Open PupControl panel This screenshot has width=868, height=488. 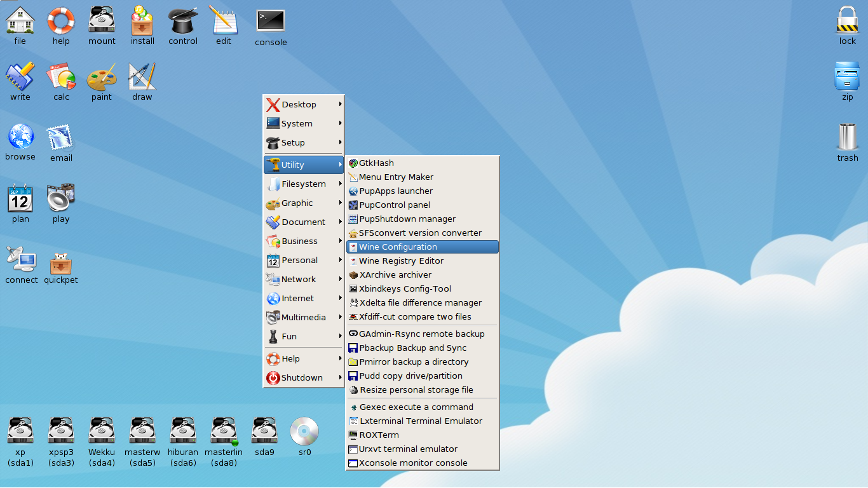(x=423, y=205)
